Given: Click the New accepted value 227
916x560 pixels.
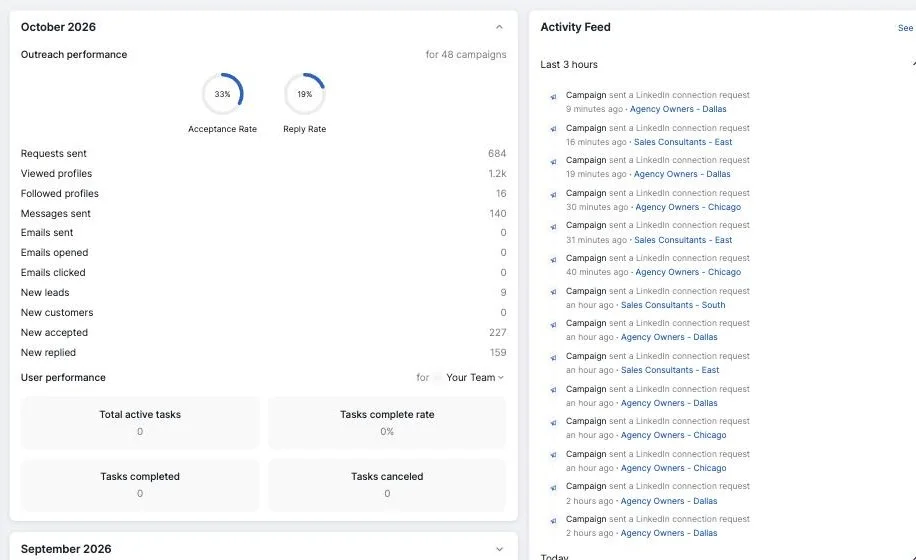Looking at the screenshot, I should pyautogui.click(x=498, y=332).
